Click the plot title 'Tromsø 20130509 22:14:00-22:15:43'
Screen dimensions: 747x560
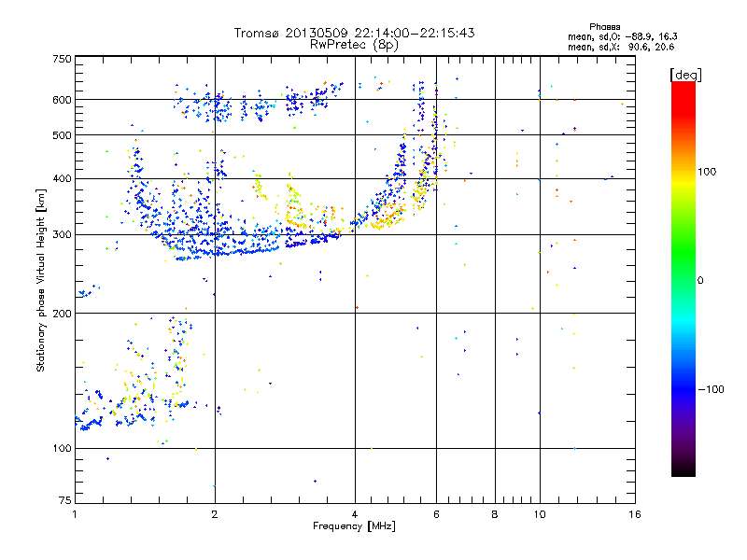coord(354,33)
